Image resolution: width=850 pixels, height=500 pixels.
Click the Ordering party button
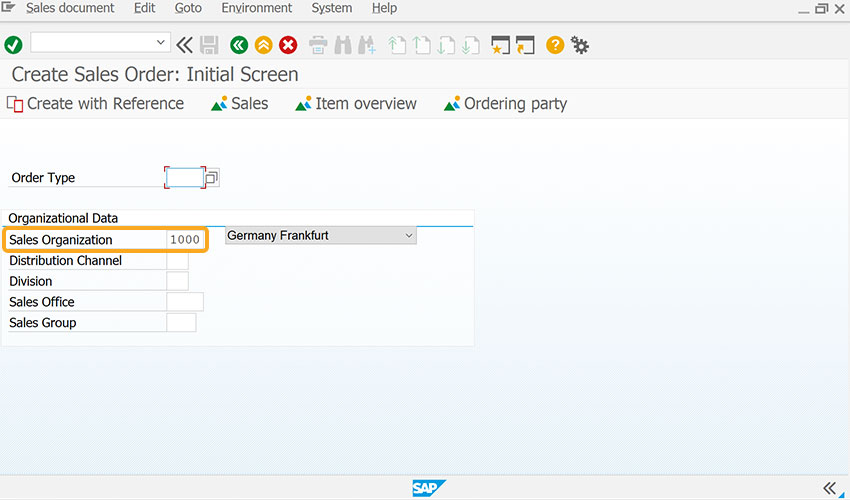click(x=505, y=104)
